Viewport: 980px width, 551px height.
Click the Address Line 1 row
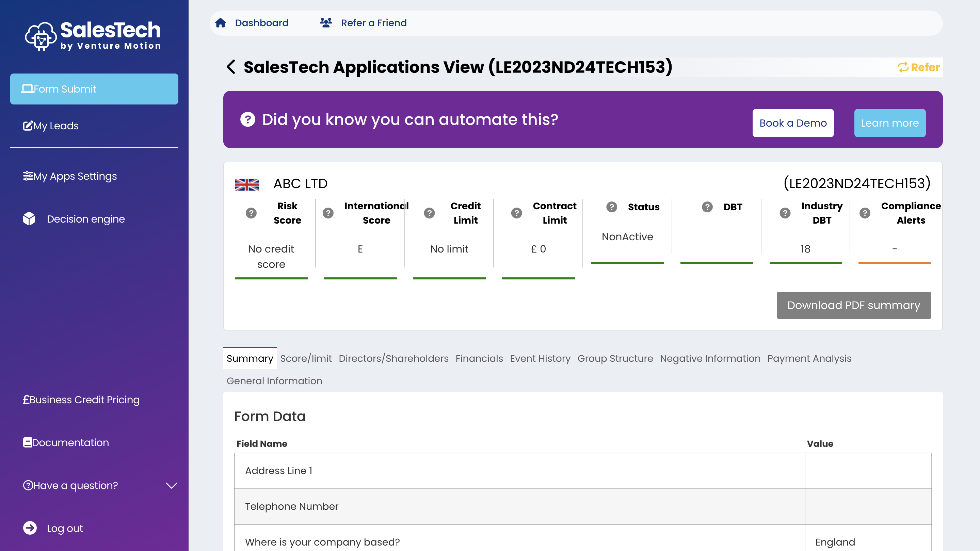click(x=583, y=471)
